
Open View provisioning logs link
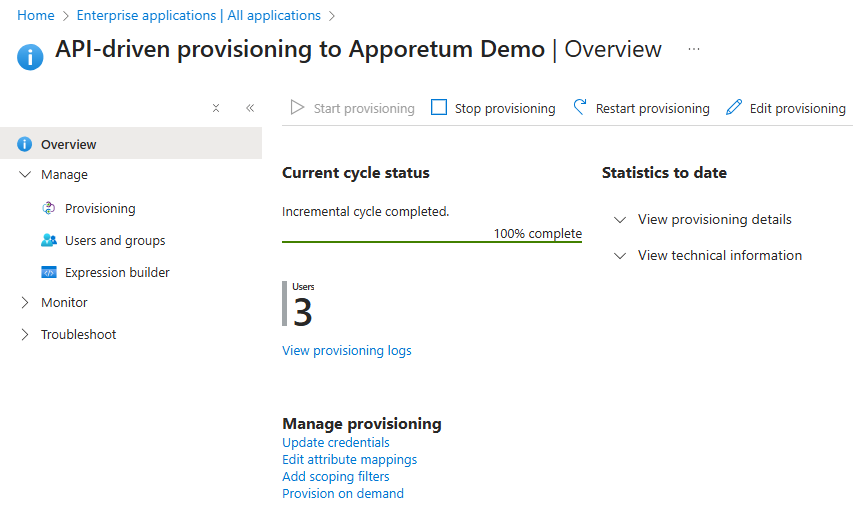(347, 350)
